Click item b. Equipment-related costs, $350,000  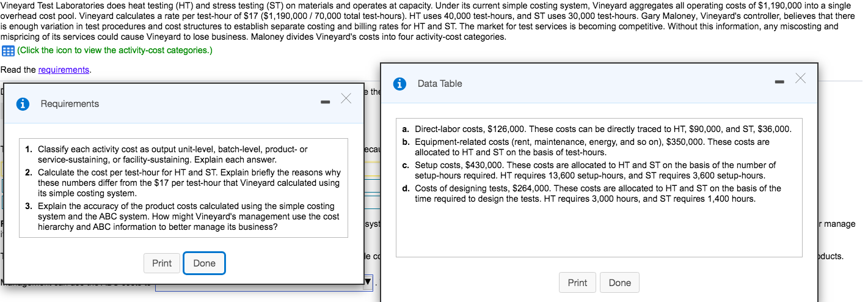(x=586, y=147)
